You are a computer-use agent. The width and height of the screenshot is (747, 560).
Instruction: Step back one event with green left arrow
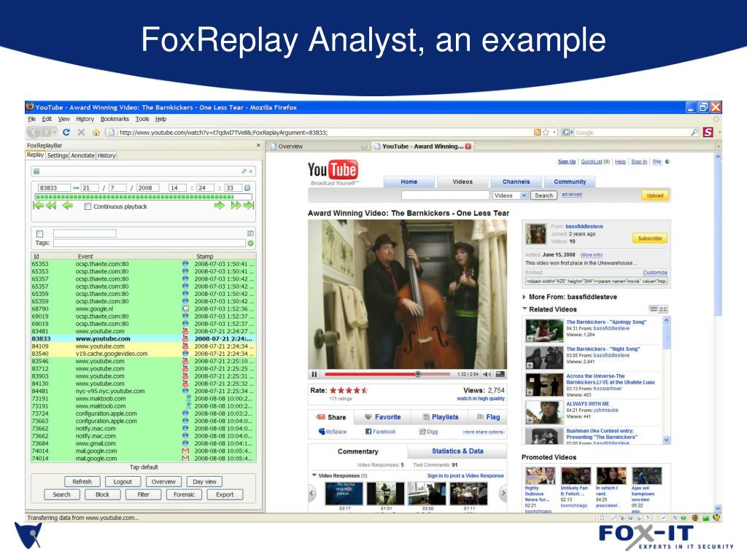tap(68, 206)
